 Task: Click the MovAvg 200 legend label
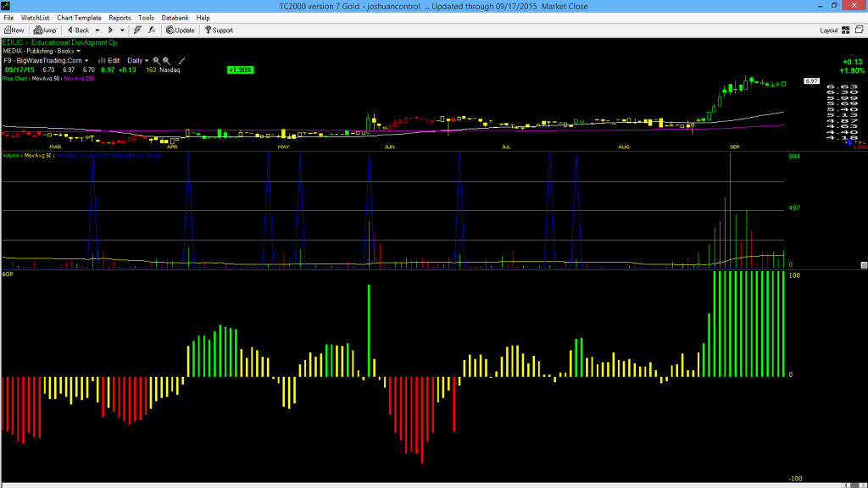[x=79, y=79]
